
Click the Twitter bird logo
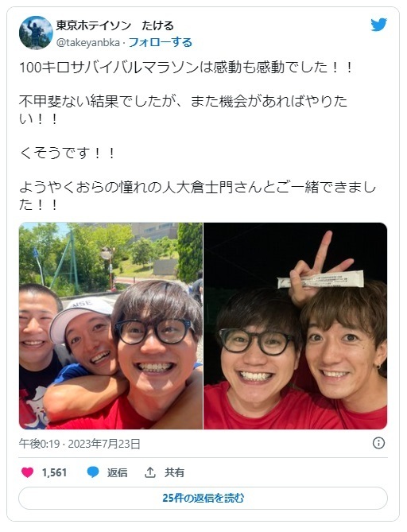click(x=378, y=25)
